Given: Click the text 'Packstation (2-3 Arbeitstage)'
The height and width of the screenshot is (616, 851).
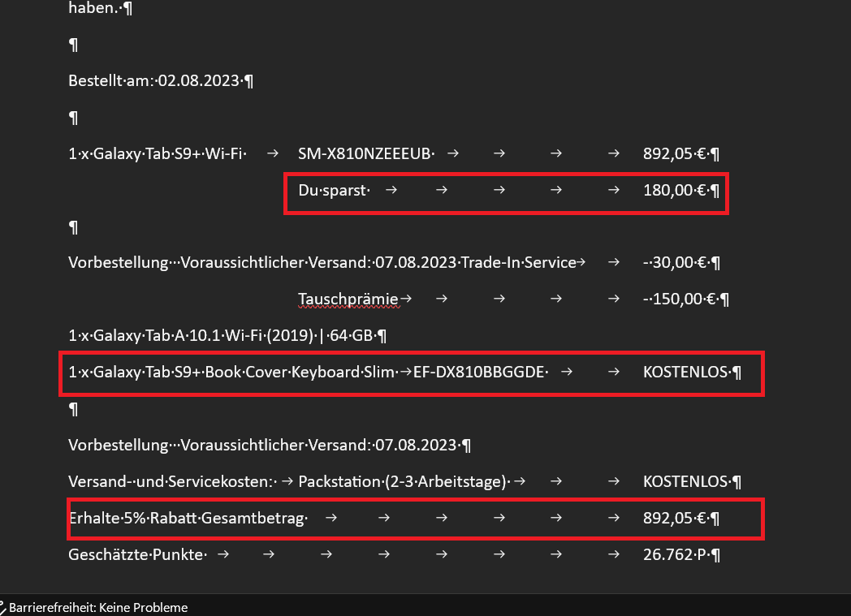Looking at the screenshot, I should [x=402, y=481].
